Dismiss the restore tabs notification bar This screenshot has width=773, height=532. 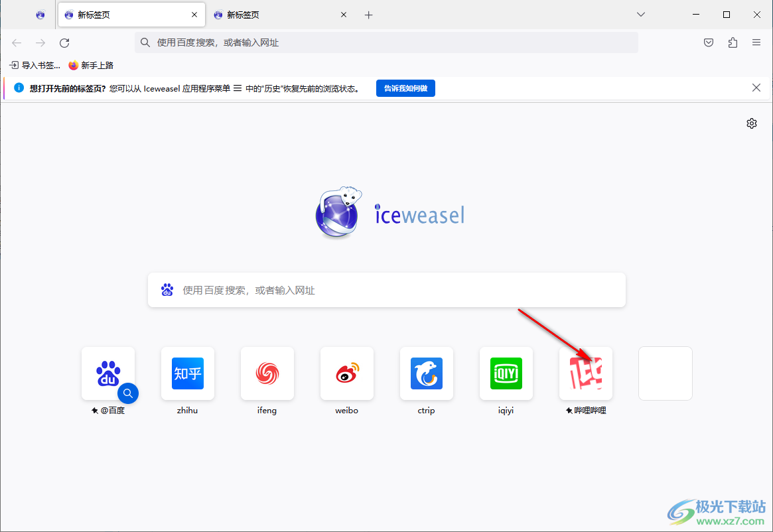point(756,88)
